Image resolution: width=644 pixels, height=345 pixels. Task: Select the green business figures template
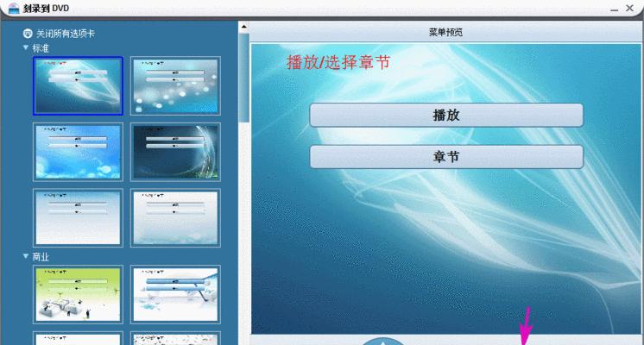tap(78, 294)
